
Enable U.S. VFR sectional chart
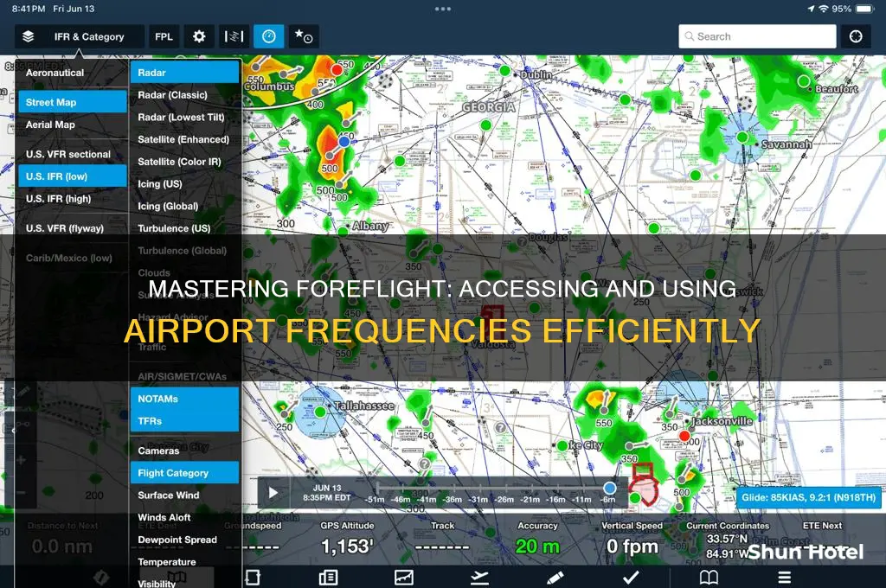point(72,154)
